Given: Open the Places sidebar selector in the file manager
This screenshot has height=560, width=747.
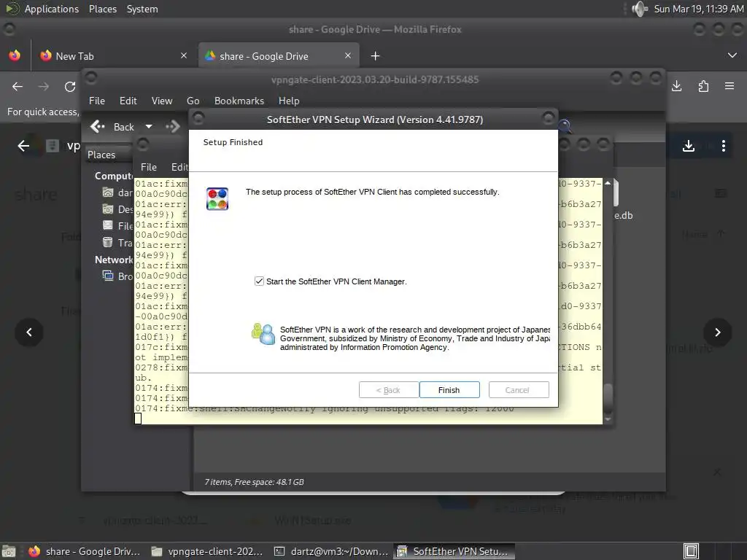Looking at the screenshot, I should click(x=108, y=155).
